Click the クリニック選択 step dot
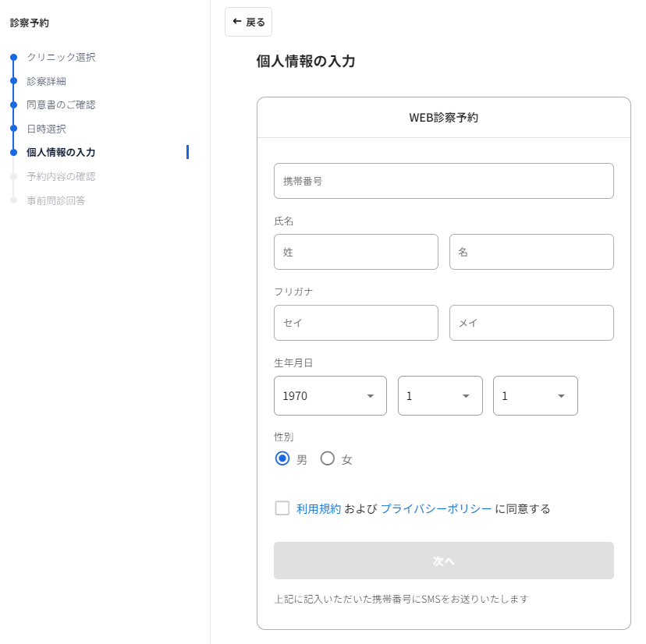Viewport: 646px width, 644px height. pos(13,57)
